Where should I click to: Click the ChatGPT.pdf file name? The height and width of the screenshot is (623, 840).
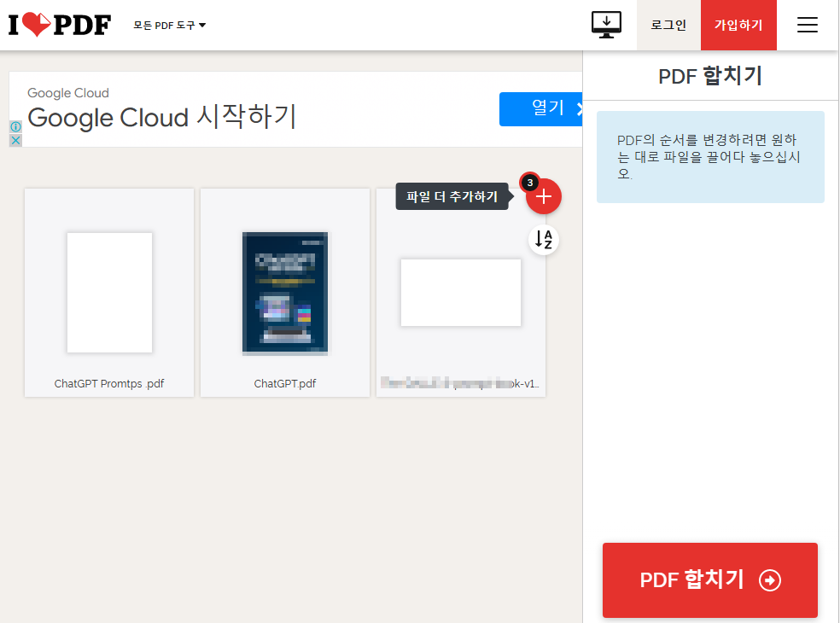click(285, 383)
